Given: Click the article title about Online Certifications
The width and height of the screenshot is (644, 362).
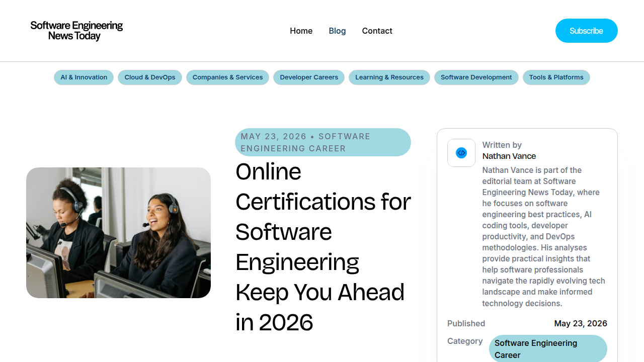Looking at the screenshot, I should pos(323,247).
